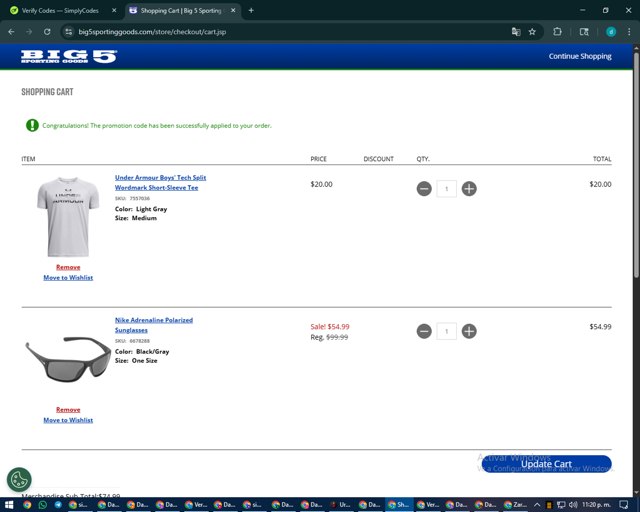Image resolution: width=640 pixels, height=512 pixels.
Task: Click the network icon in system tray
Action: point(561,505)
